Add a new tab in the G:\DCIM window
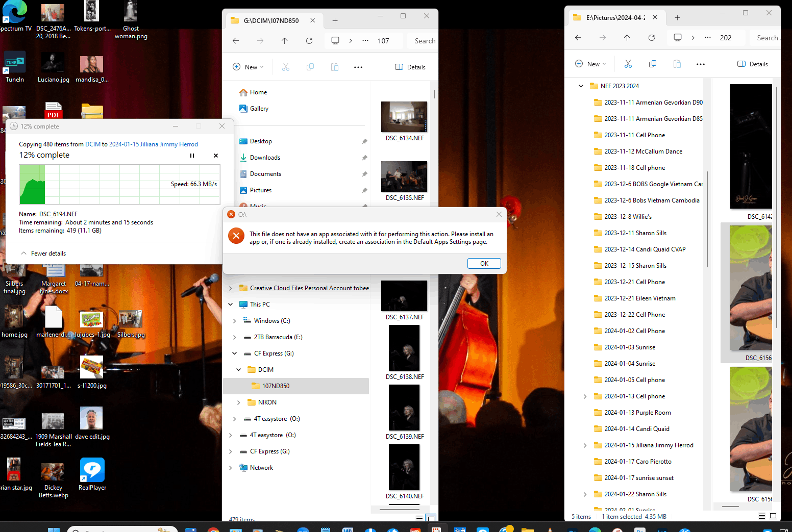 [x=335, y=21]
